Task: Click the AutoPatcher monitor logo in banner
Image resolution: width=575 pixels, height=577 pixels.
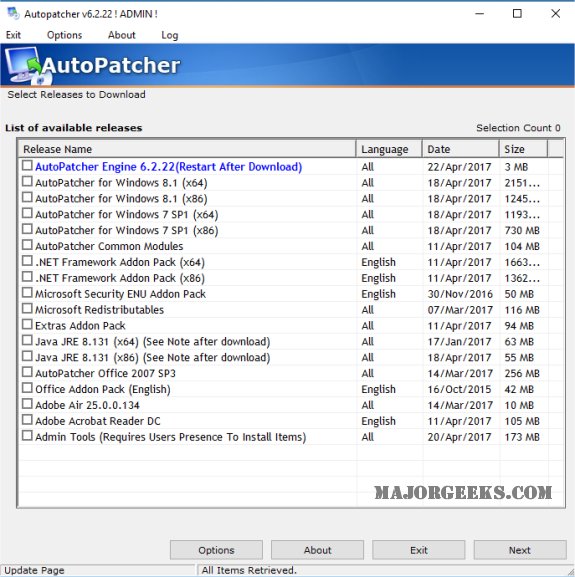Action: 26,65
